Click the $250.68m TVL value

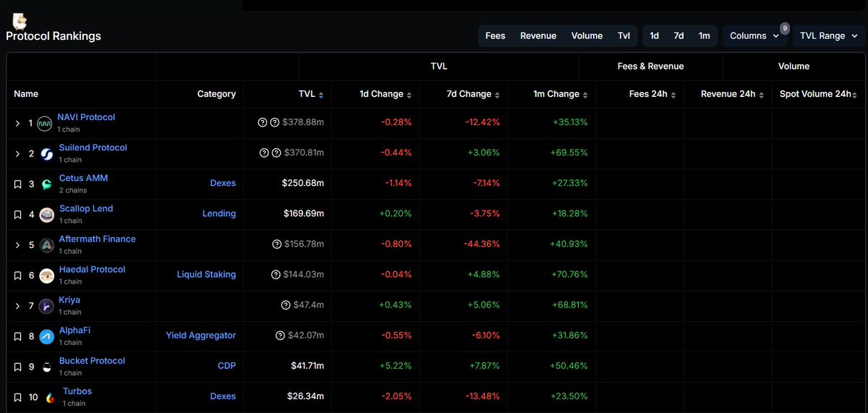(x=303, y=183)
